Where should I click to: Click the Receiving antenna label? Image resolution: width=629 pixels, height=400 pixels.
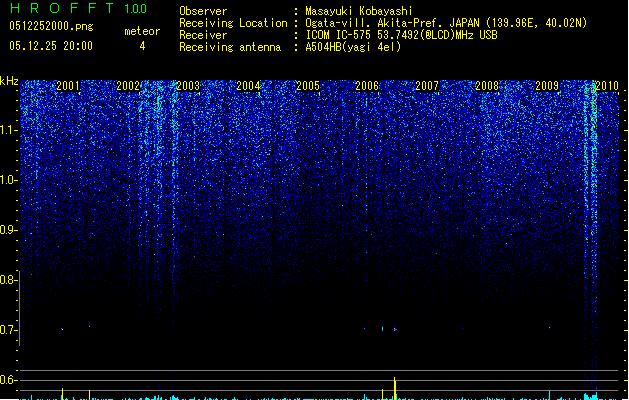[x=230, y=47]
